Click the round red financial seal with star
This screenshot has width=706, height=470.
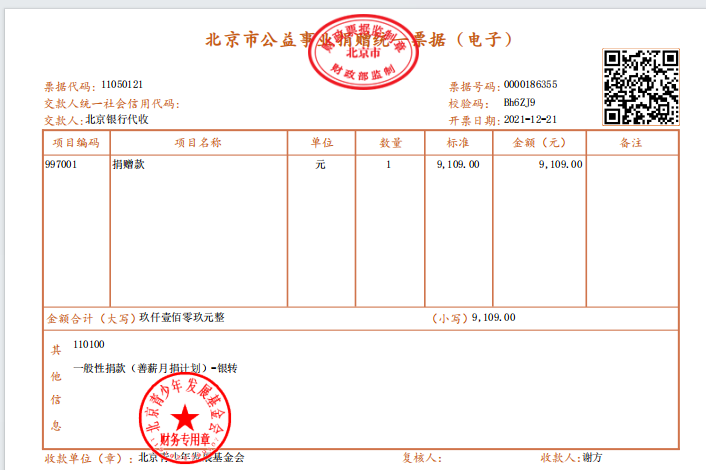(184, 415)
